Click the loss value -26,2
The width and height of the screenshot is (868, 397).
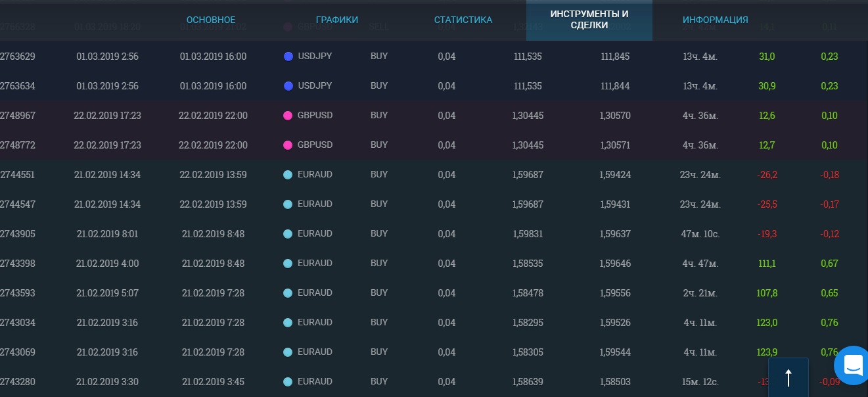tap(767, 175)
